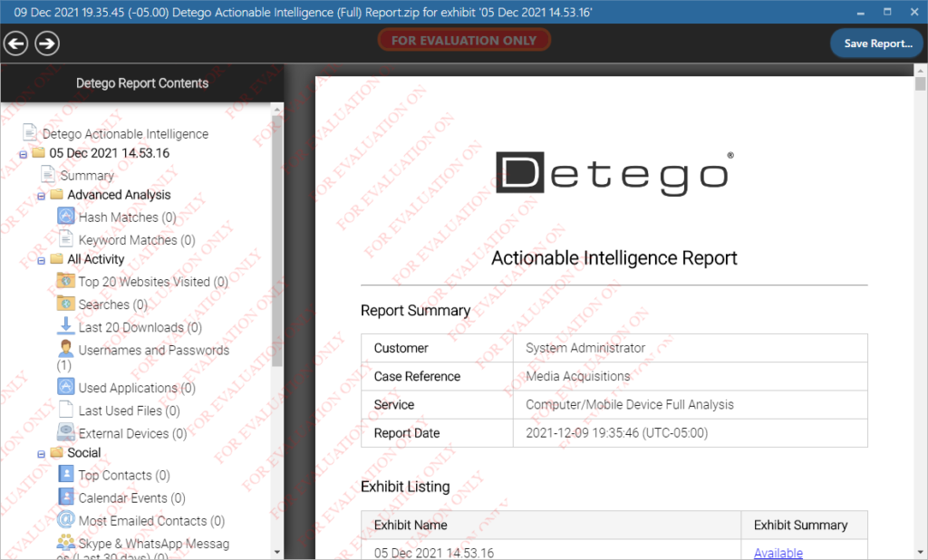
Task: Click the tree panel scroll down arrow
Action: [x=277, y=553]
